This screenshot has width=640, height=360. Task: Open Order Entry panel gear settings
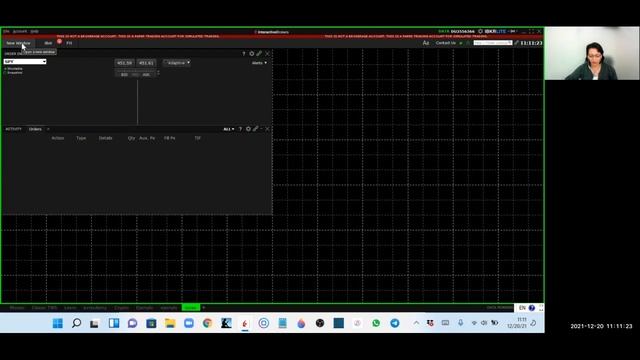click(x=251, y=53)
